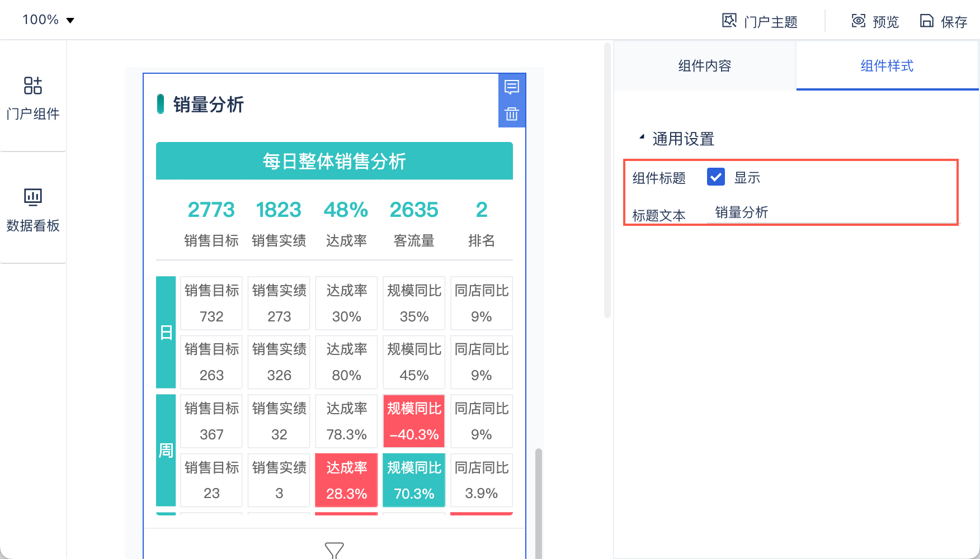Screen dimensions: 980x559
Task: Switch to the component content tab
Action: point(705,66)
